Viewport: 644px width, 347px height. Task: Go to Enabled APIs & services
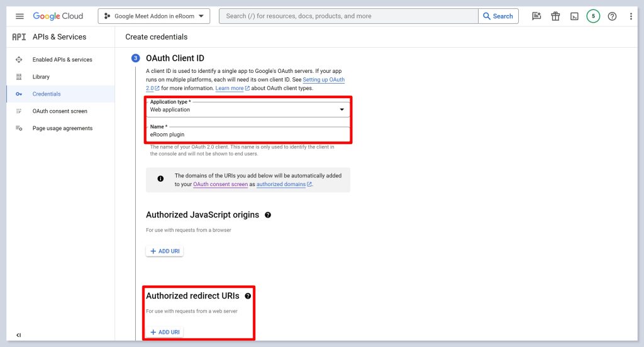(x=62, y=60)
